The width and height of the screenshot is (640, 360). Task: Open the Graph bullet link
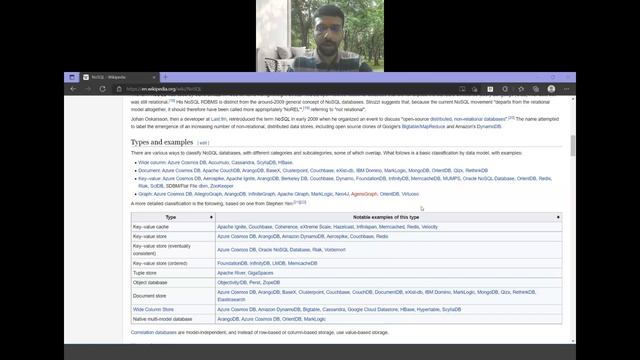pyautogui.click(x=145, y=194)
